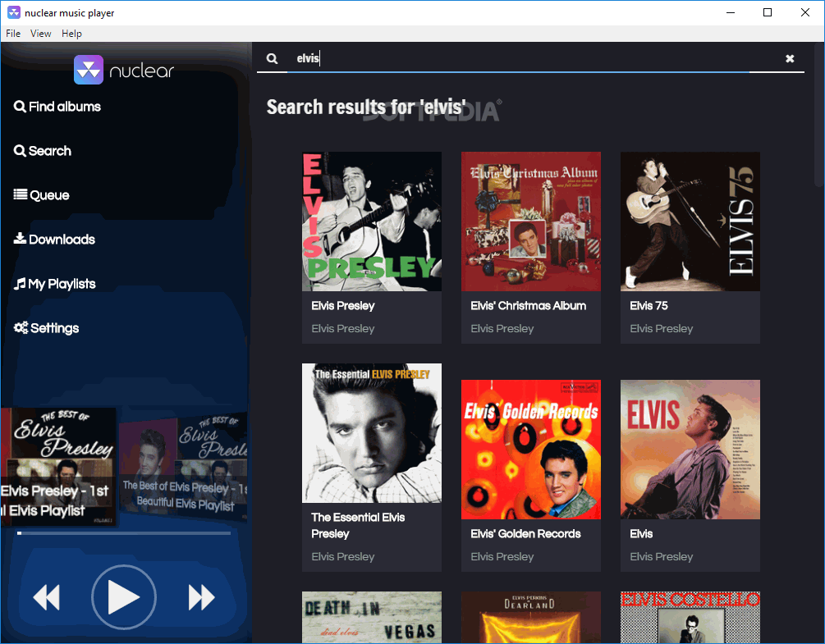Open the Elvis Costello album cover
The image size is (825, 644).
coord(690,617)
